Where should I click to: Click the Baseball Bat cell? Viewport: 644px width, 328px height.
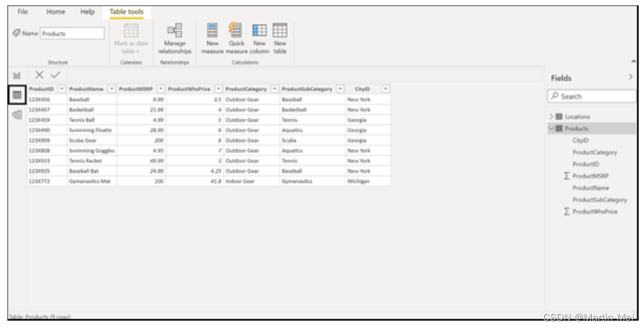(92, 171)
